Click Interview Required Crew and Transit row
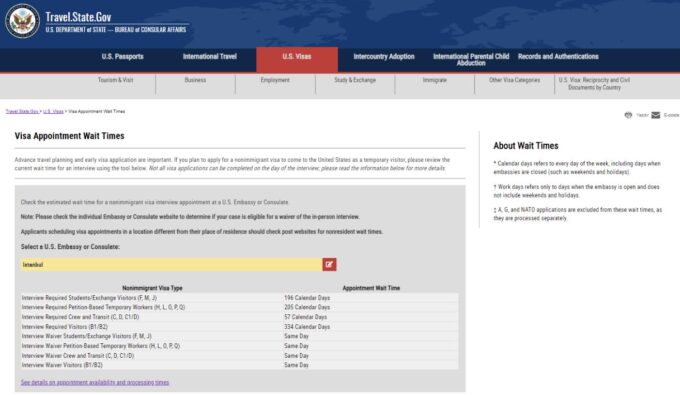This screenshot has height=395, width=680. click(x=239, y=317)
